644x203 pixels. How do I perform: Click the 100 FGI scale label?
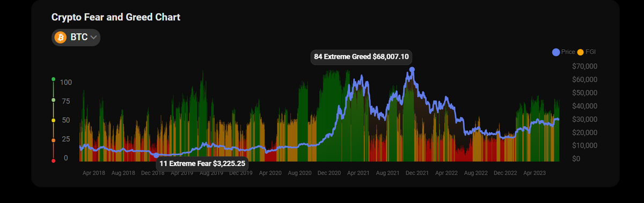67,82
